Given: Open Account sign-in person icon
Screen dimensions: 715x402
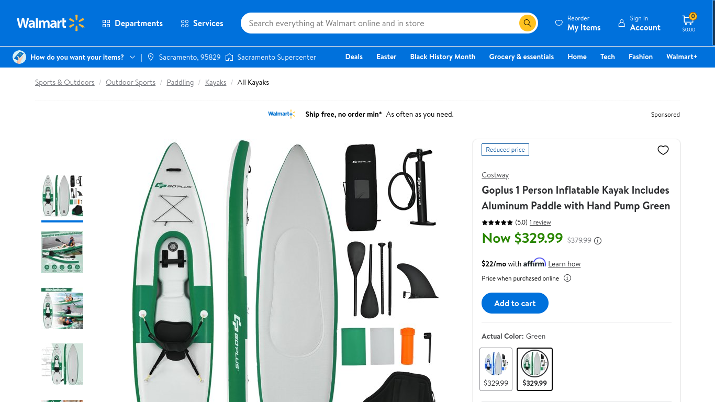Looking at the screenshot, I should pos(622,23).
